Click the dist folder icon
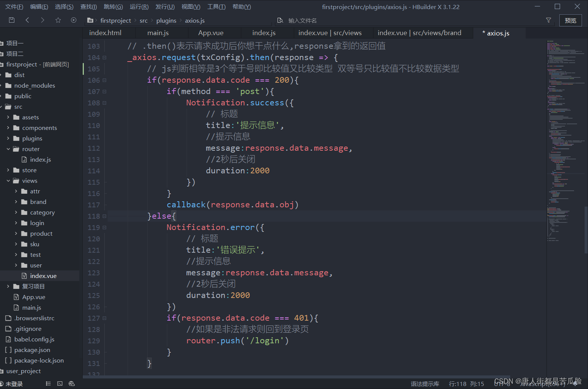 8,75
